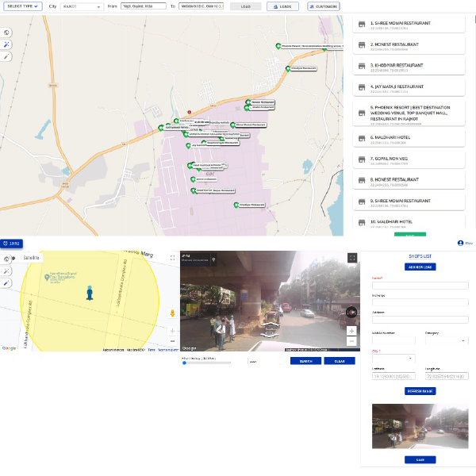Click store icon beside Khodiyar Restaurant
Screen dimensions: 476x476
[362, 66]
